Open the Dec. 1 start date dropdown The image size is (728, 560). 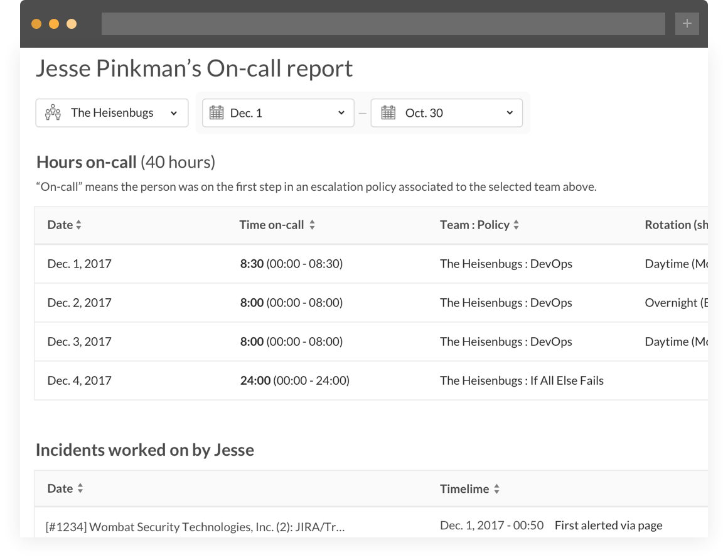click(x=278, y=113)
